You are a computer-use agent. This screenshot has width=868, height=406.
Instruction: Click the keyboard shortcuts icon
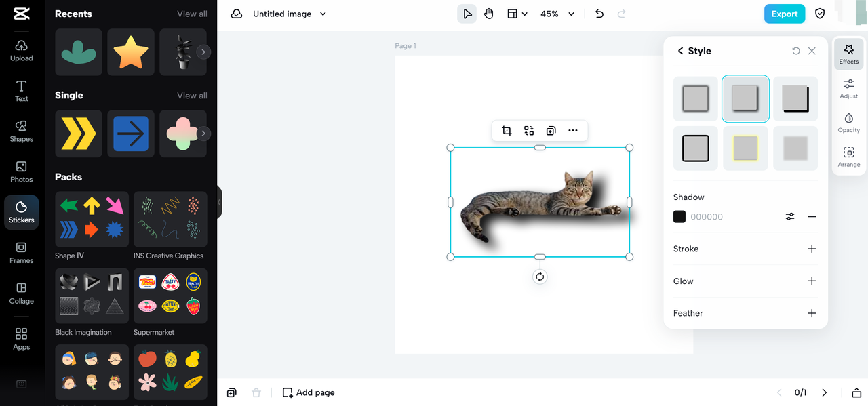(x=21, y=384)
